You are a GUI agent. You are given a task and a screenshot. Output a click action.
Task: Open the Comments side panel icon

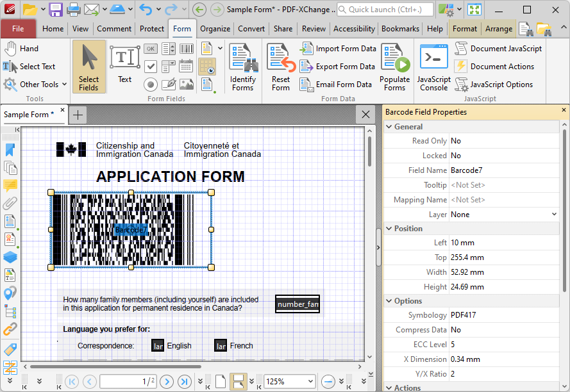(10, 186)
